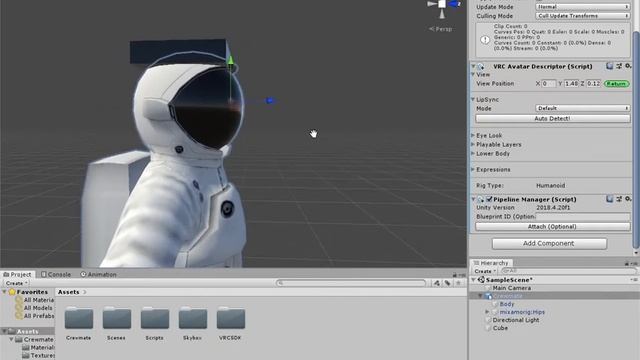Click the scene orientation gizmo cube
Viewport: 640px width, 360px height.
coord(442,4)
